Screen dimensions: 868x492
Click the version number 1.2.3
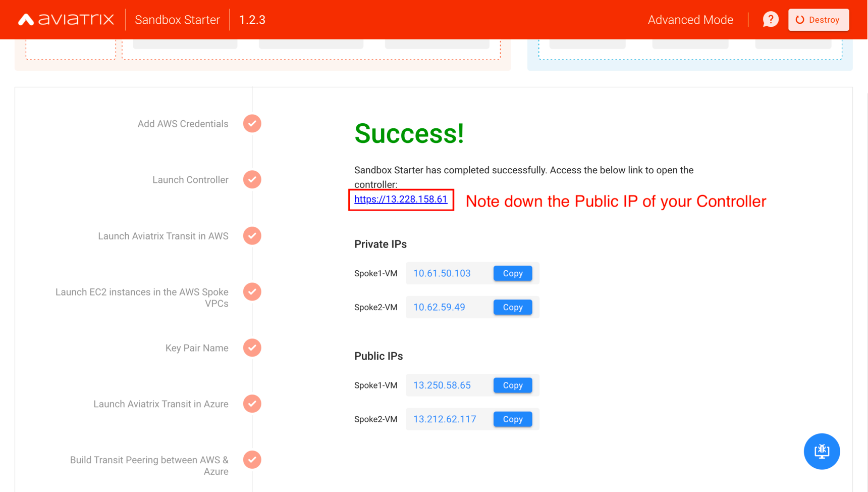pyautogui.click(x=252, y=20)
